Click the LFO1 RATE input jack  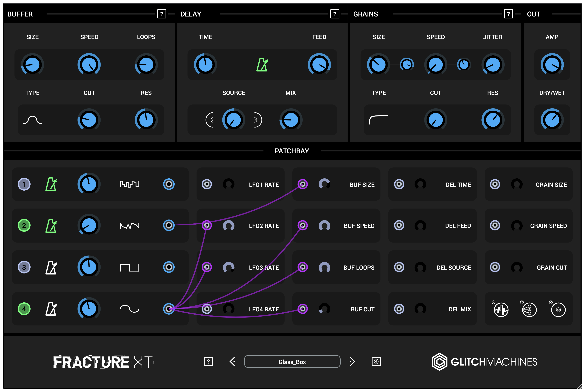tap(207, 184)
